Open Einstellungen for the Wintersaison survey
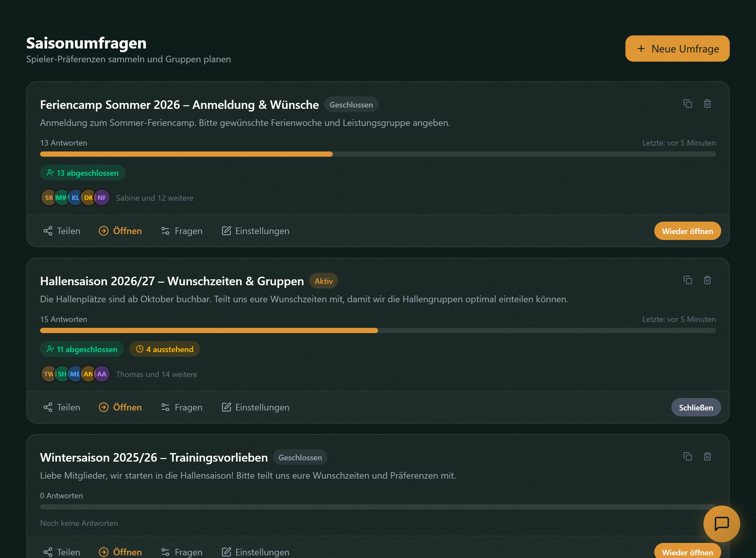756x558 pixels. 256,552
